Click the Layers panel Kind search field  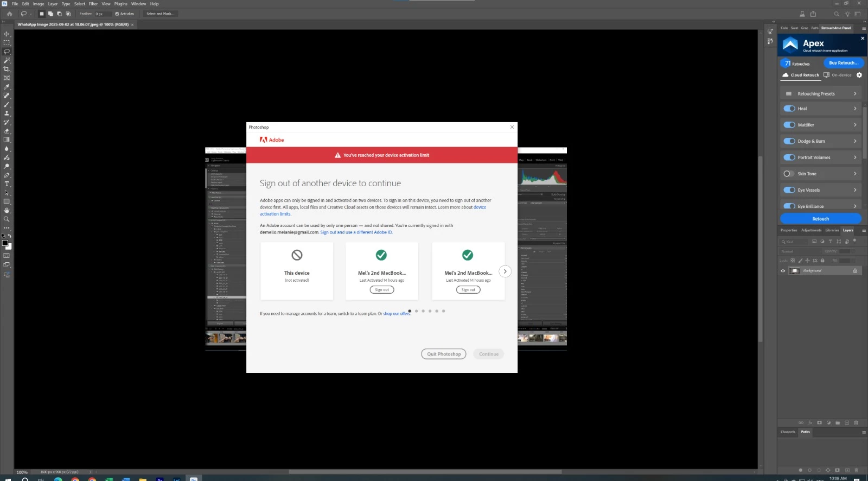click(794, 242)
